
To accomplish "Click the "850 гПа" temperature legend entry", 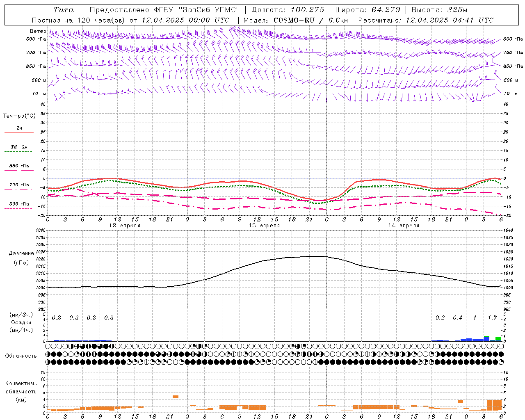I will click(19, 166).
